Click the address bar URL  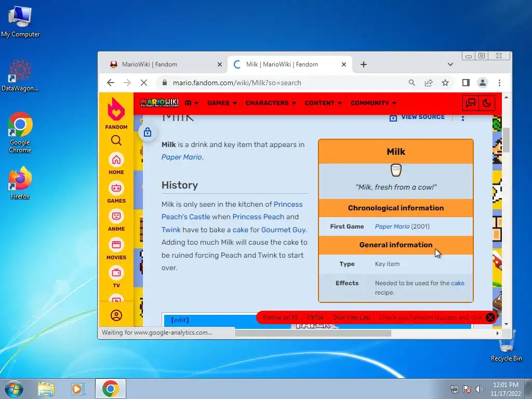click(237, 83)
